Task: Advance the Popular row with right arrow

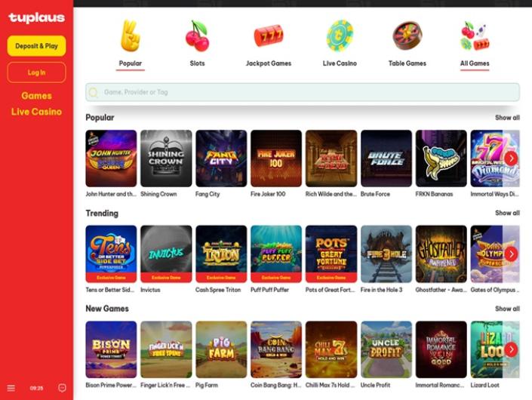Action: click(511, 158)
